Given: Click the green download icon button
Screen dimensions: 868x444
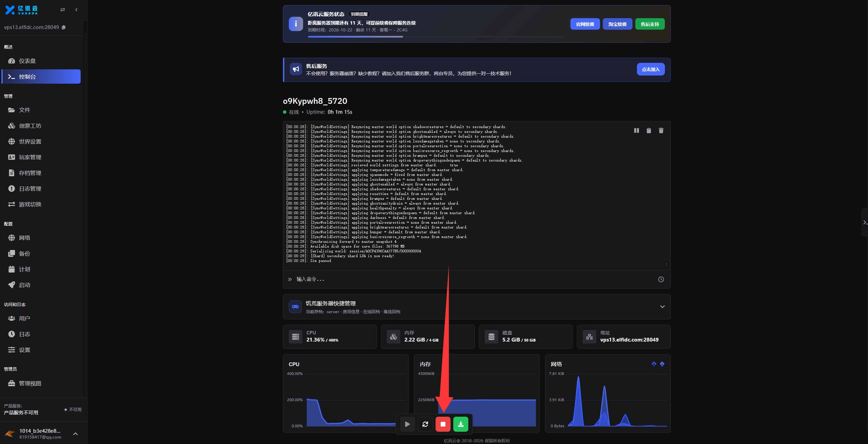Looking at the screenshot, I should [x=460, y=424].
